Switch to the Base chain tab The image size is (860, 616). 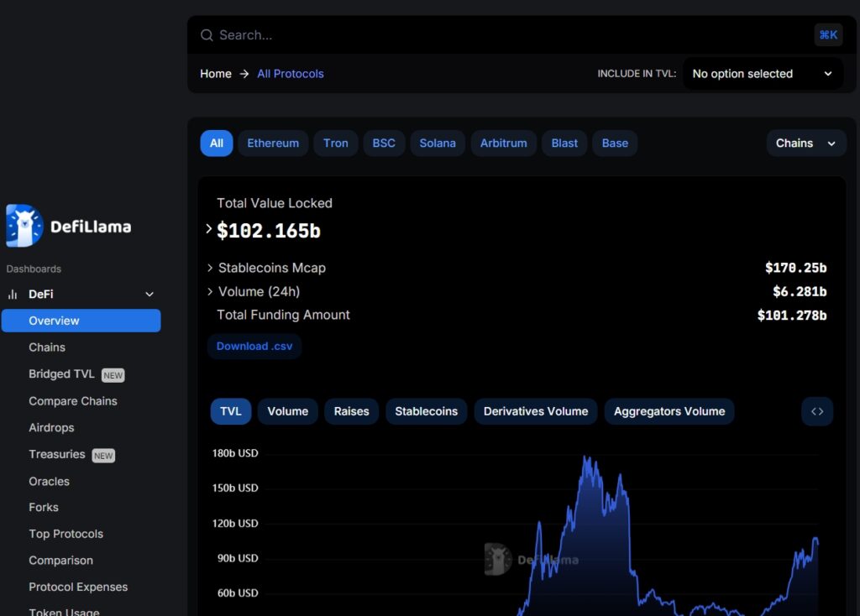[615, 143]
